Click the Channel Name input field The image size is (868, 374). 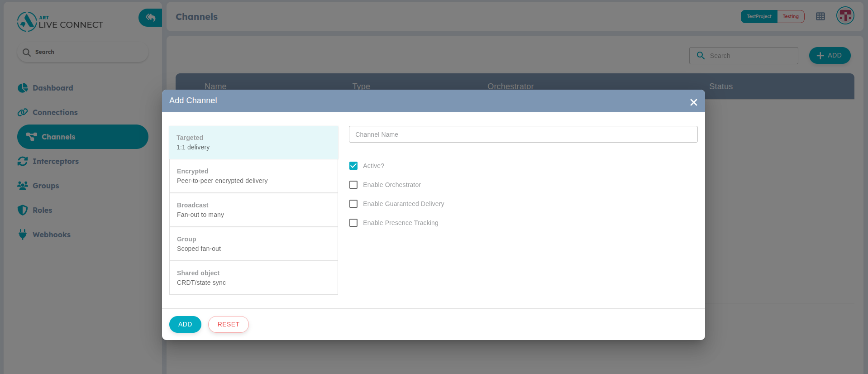[x=523, y=134]
